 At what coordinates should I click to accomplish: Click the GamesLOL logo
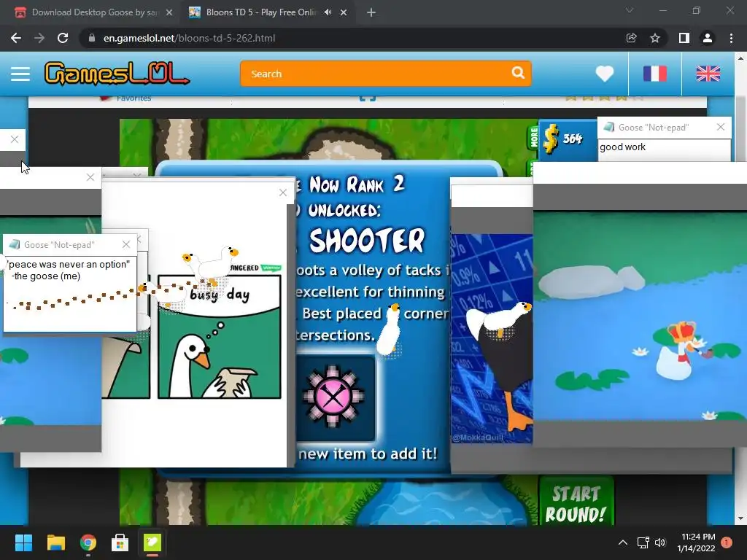(x=117, y=74)
